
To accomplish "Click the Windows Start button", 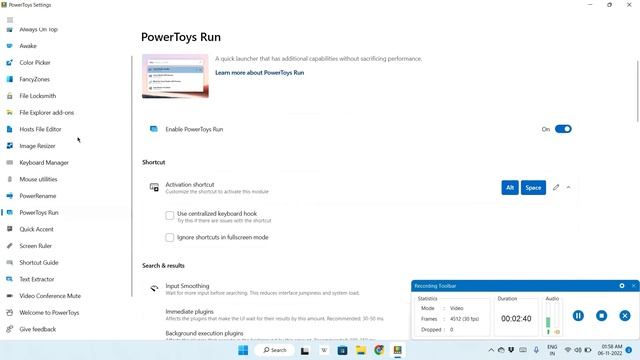I will [x=243, y=350].
